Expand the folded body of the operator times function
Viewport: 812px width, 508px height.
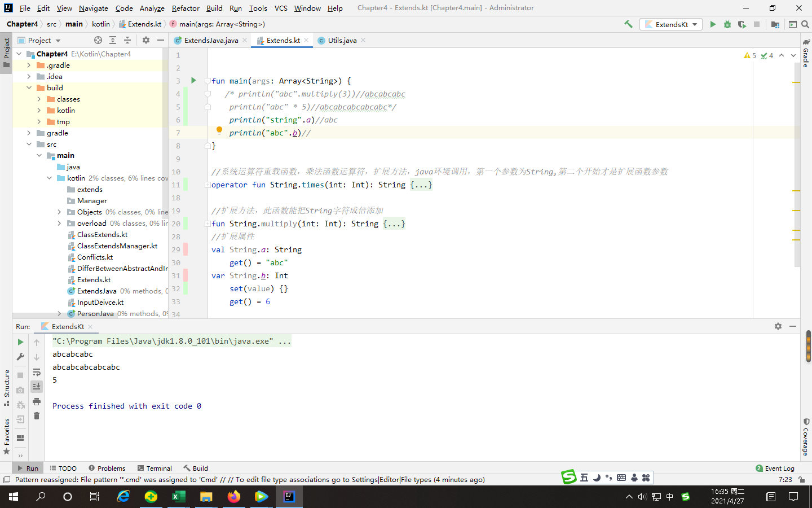(x=421, y=185)
